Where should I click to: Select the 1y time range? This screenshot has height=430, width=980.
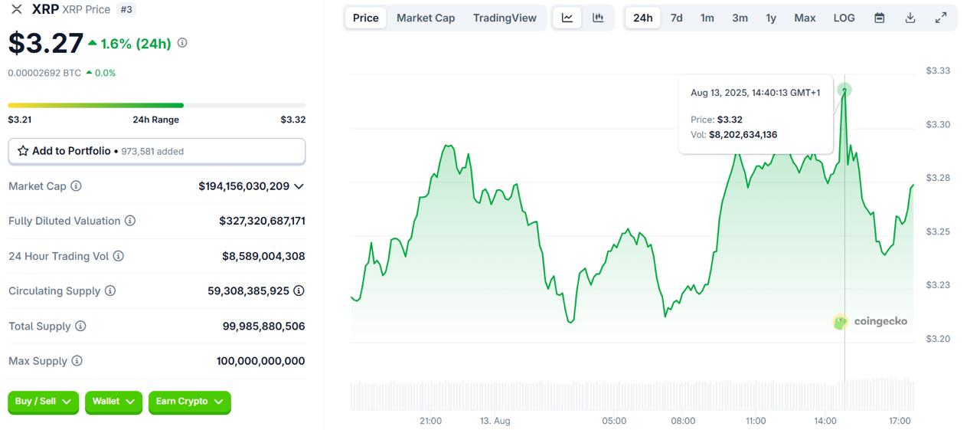(x=771, y=18)
